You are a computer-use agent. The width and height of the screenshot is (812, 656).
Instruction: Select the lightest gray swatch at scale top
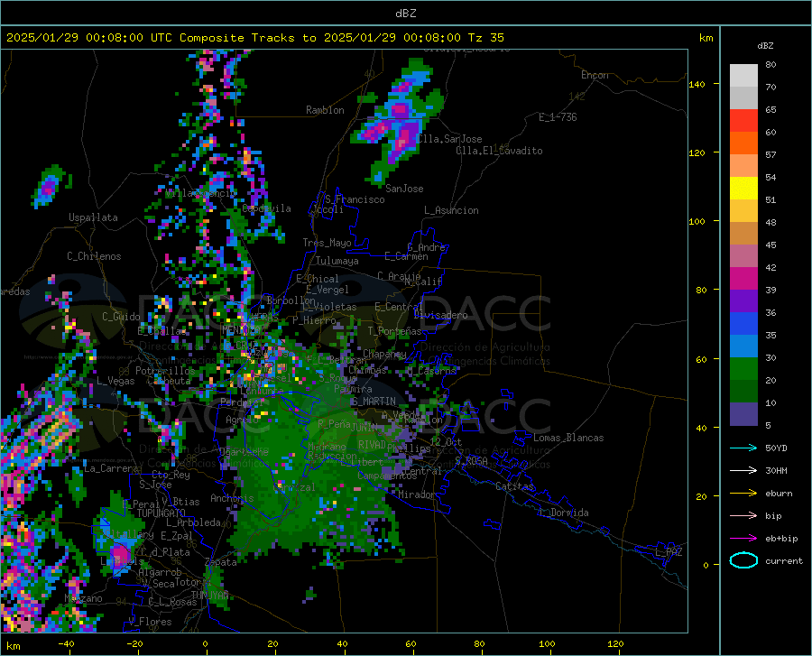[743, 75]
